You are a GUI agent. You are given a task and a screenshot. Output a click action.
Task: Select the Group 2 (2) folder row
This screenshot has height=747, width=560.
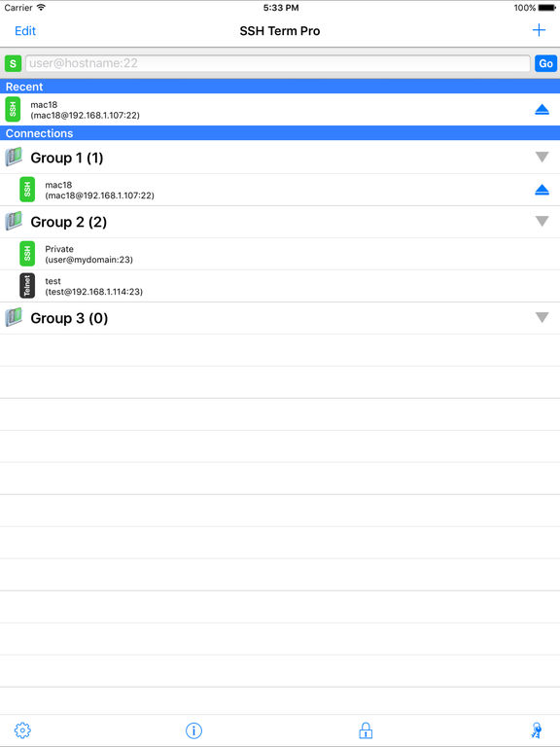[x=280, y=222]
